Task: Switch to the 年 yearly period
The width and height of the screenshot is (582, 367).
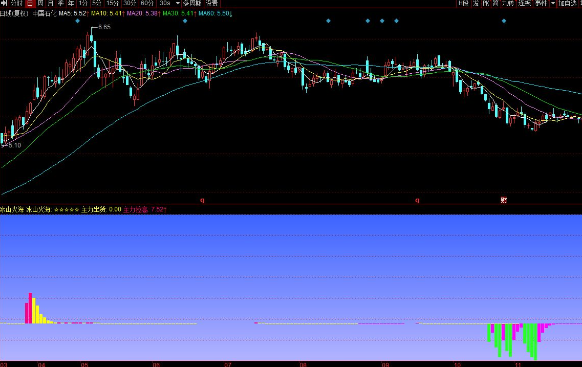Action: coord(71,3)
